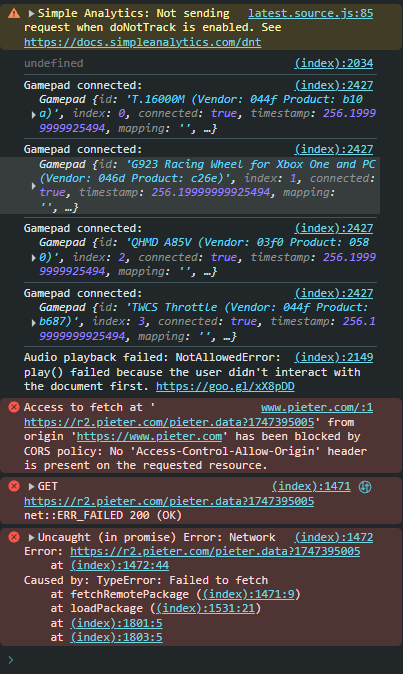The width and height of the screenshot is (403, 674).
Task: Expand the GET request error entry
Action: click(x=31, y=487)
